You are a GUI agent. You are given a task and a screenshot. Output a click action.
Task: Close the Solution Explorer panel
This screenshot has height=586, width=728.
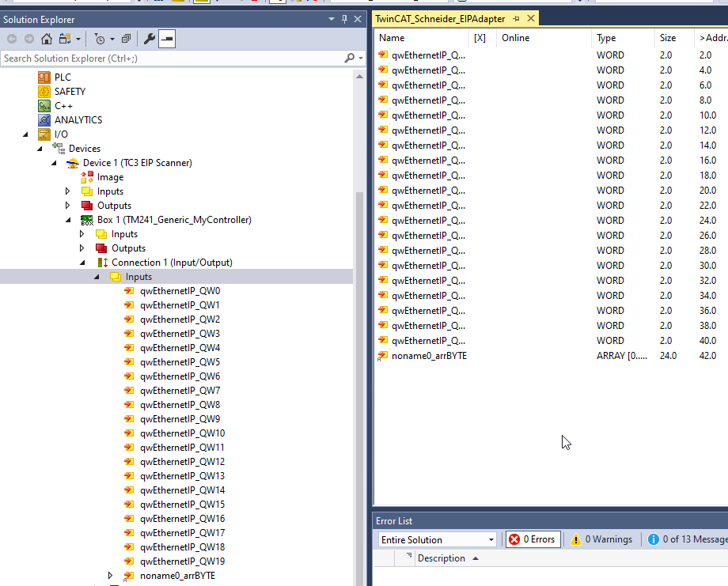tap(358, 19)
